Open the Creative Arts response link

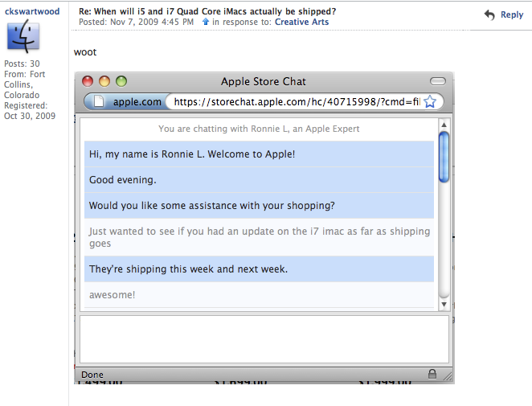[x=301, y=22]
